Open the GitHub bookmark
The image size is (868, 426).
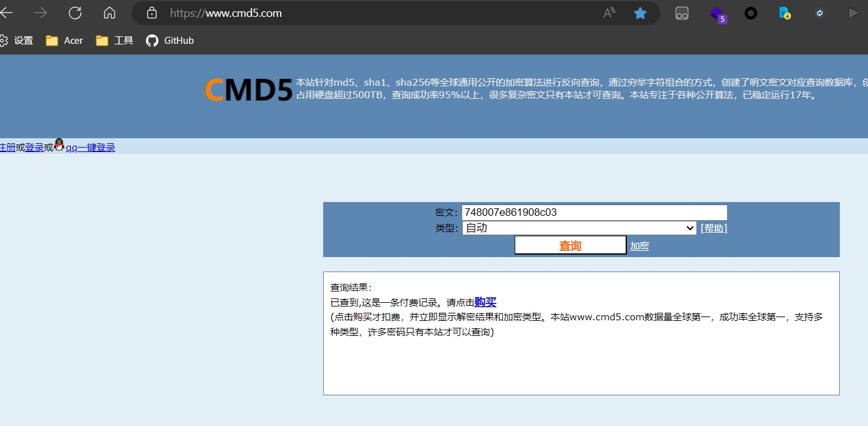170,41
